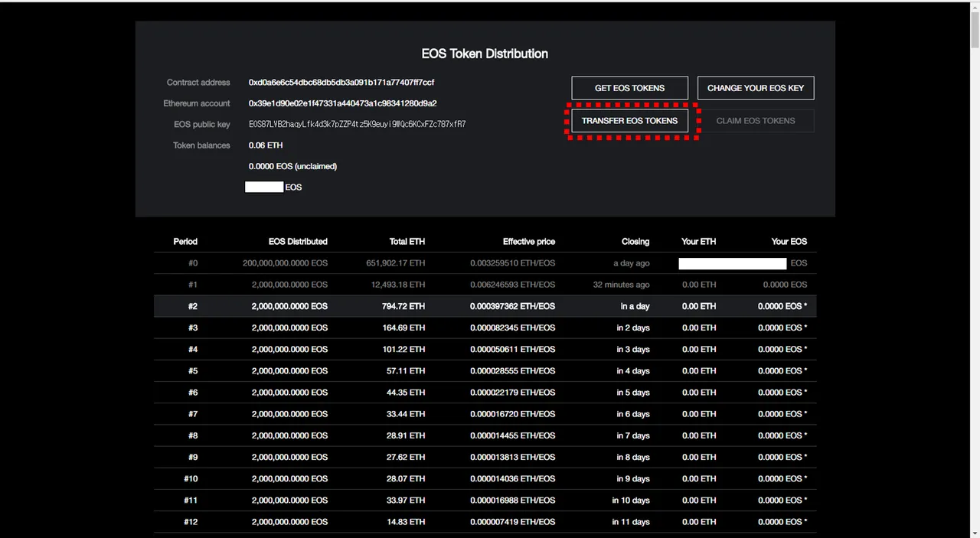The image size is (980, 538).
Task: Select period #5 row label
Action: pos(193,371)
